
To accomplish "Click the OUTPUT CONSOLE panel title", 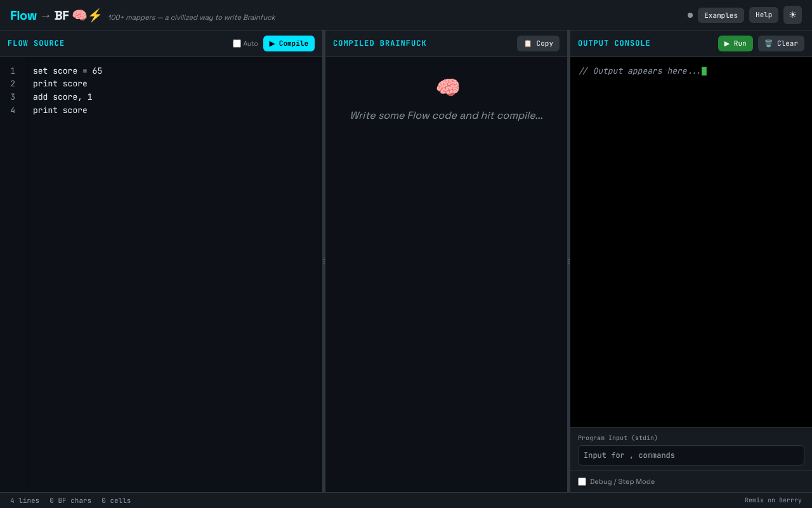I will [x=614, y=43].
